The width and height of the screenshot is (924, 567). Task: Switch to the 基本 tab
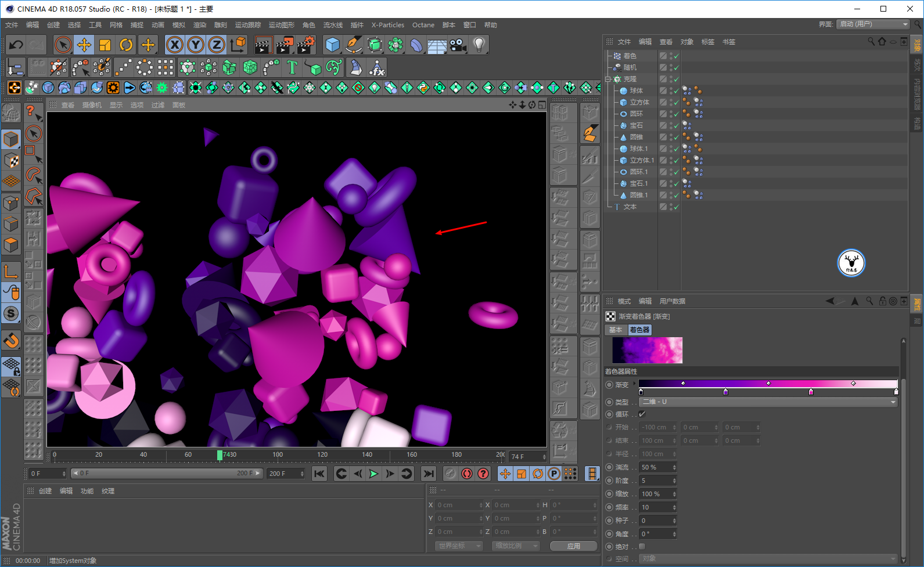tap(616, 330)
